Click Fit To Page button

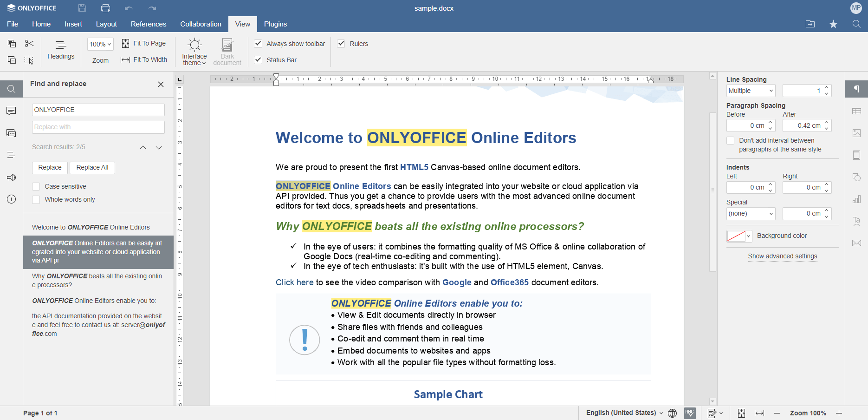coord(144,43)
